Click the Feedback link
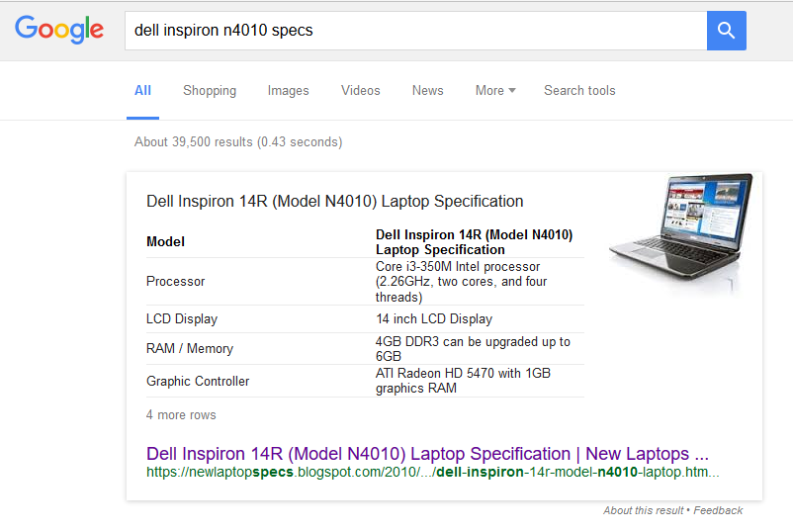Screen dimensions: 793x532 [x=718, y=511]
